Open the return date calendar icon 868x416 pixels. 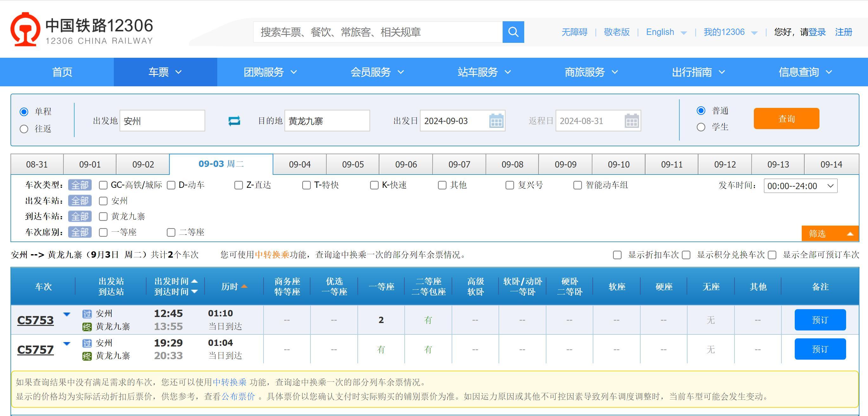tap(631, 121)
